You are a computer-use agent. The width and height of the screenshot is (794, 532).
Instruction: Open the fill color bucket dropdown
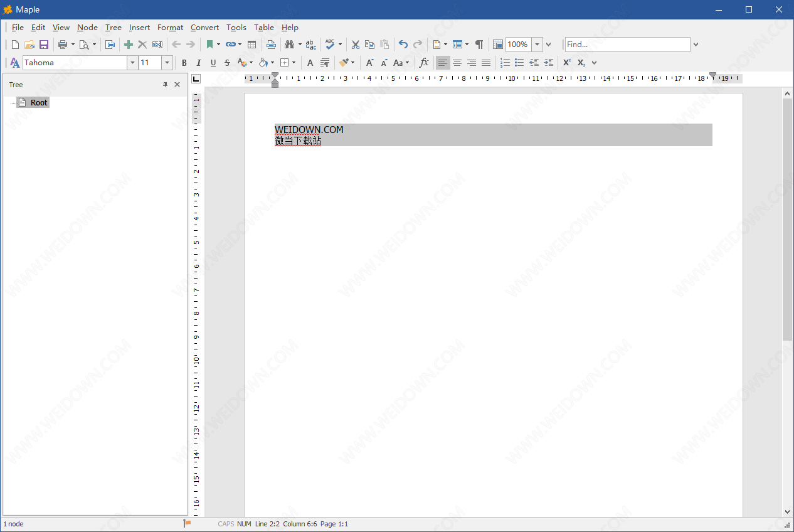point(272,63)
